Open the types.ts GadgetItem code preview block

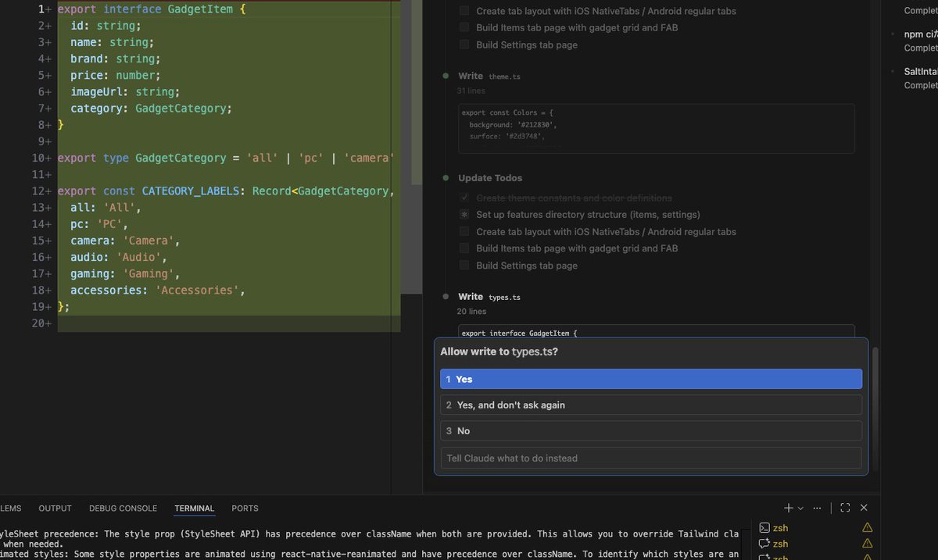coord(655,331)
